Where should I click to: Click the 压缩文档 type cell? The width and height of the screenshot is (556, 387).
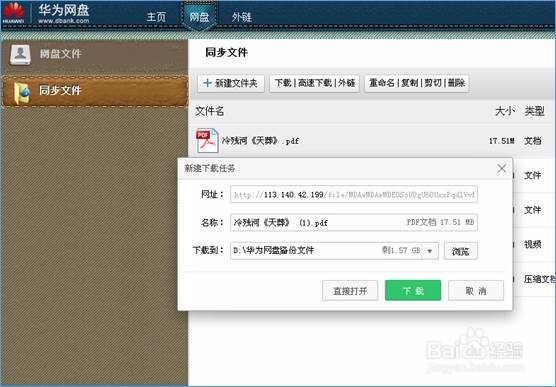point(540,279)
